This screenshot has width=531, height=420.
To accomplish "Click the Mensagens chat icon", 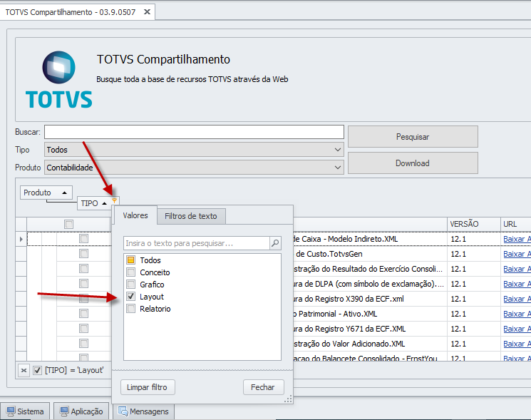I will (123, 411).
